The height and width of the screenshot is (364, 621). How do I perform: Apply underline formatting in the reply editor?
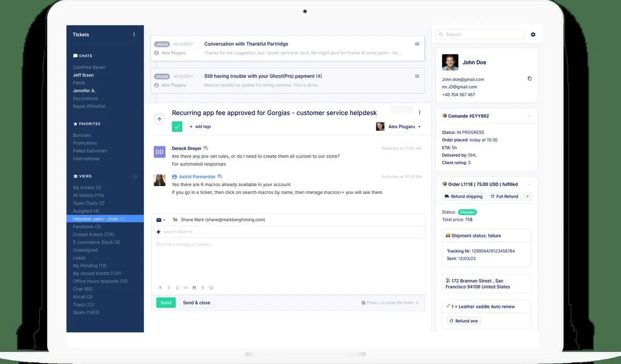click(177, 287)
